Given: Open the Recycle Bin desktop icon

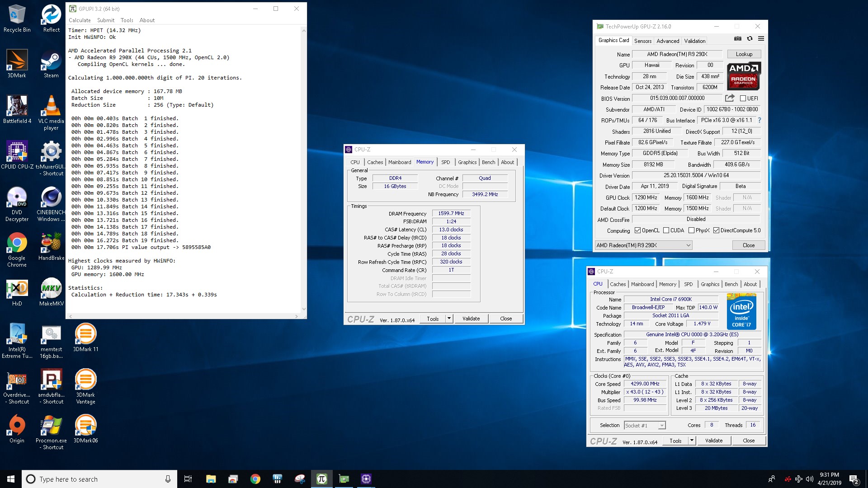Looking at the screenshot, I should tap(17, 19).
